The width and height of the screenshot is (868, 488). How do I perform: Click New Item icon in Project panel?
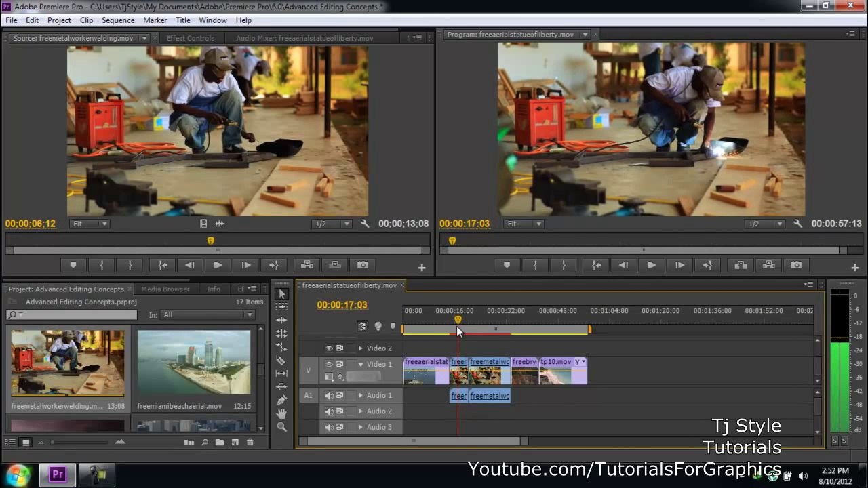[235, 443]
